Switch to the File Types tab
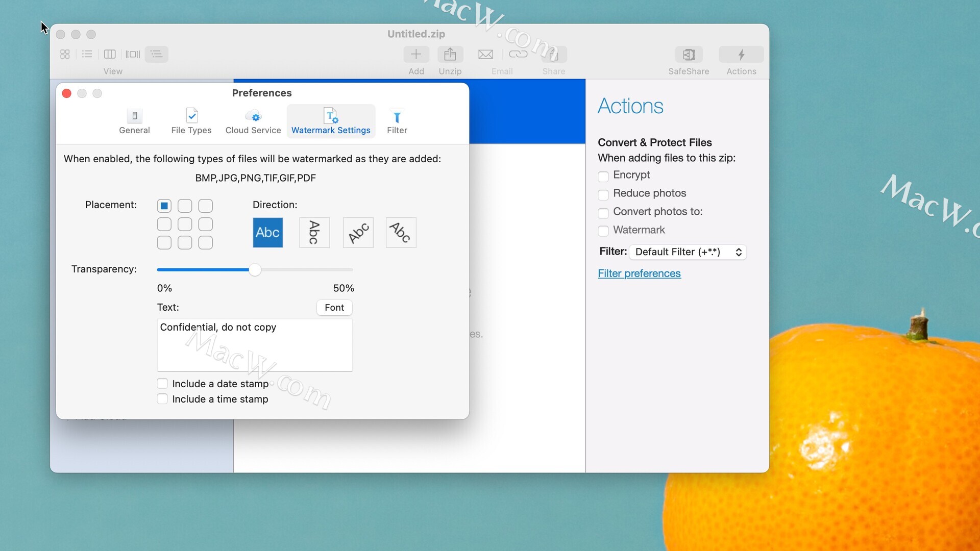This screenshot has height=551, width=980. (x=191, y=121)
